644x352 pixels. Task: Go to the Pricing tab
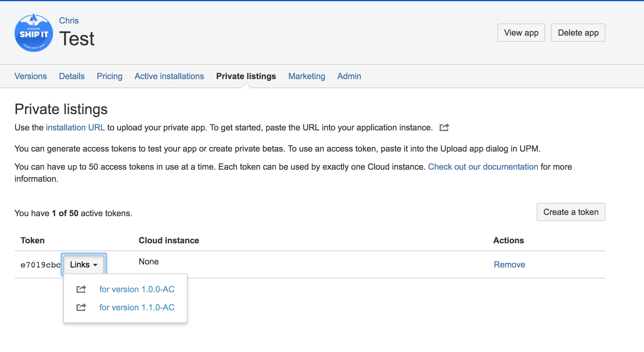coord(109,76)
